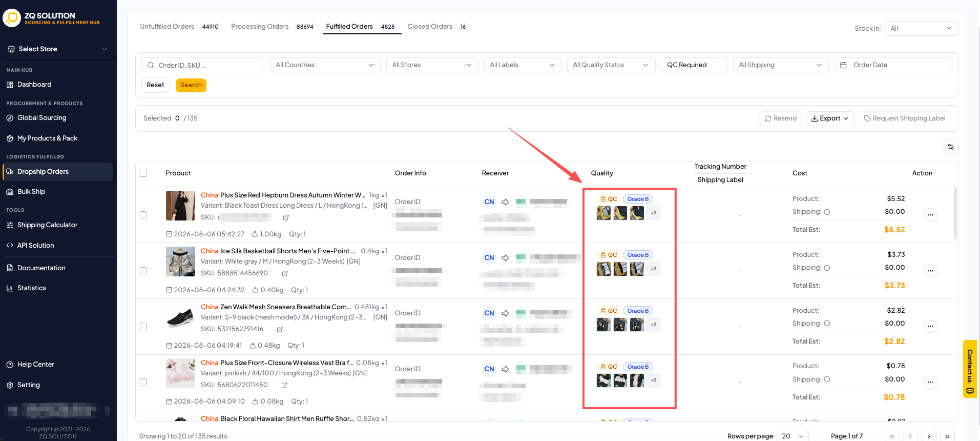This screenshot has height=441, width=980.
Task: Open the Export menu button
Action: pyautogui.click(x=830, y=118)
